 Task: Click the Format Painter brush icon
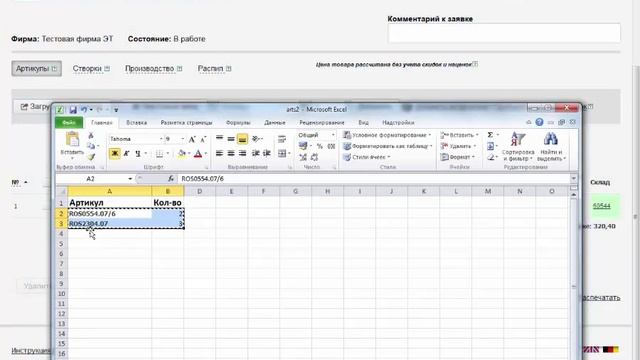click(x=91, y=157)
